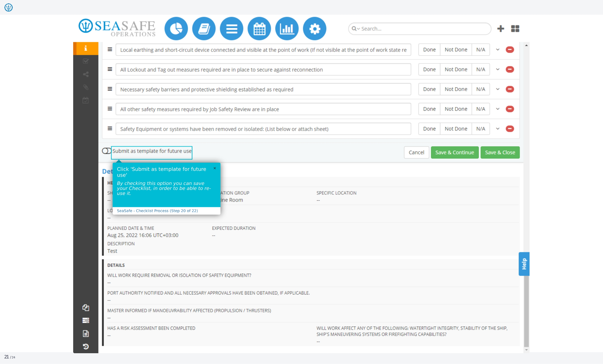Mark Safety Equipment row as N/A

pos(481,129)
